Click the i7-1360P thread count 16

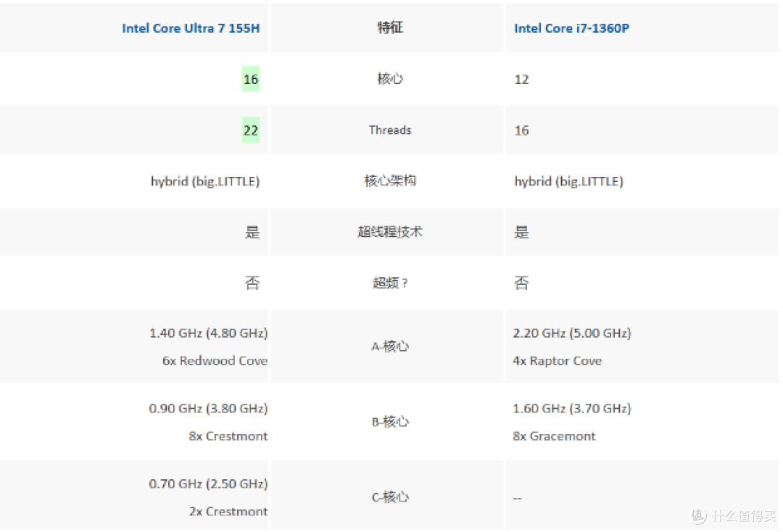coord(521,130)
